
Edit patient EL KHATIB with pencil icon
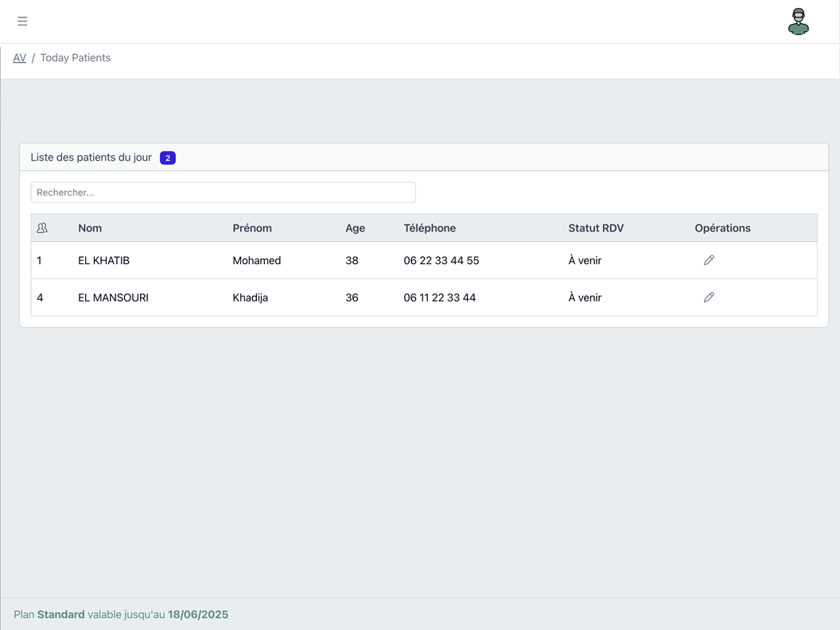pos(709,260)
